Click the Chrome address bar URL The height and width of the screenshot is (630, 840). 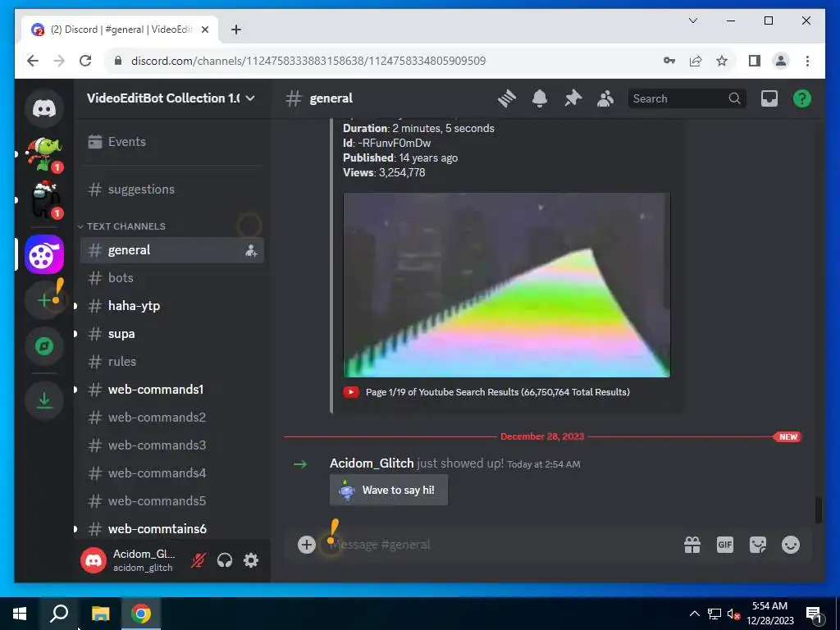pos(308,61)
